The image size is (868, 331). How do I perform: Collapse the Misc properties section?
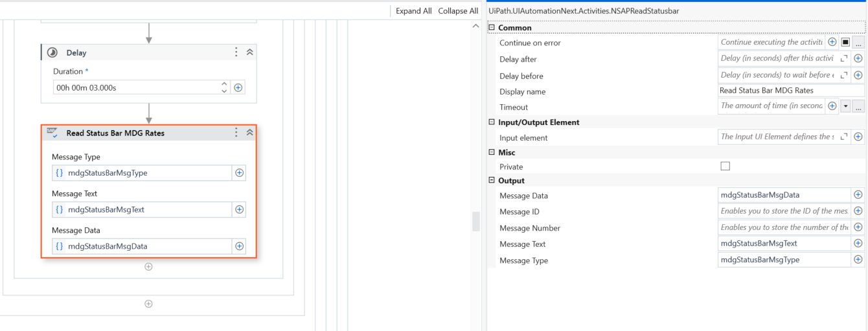click(x=492, y=153)
